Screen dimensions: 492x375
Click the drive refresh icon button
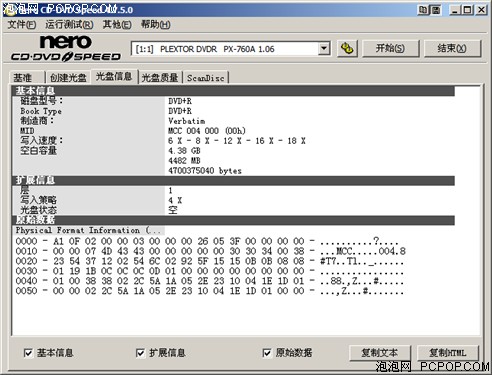(x=347, y=49)
